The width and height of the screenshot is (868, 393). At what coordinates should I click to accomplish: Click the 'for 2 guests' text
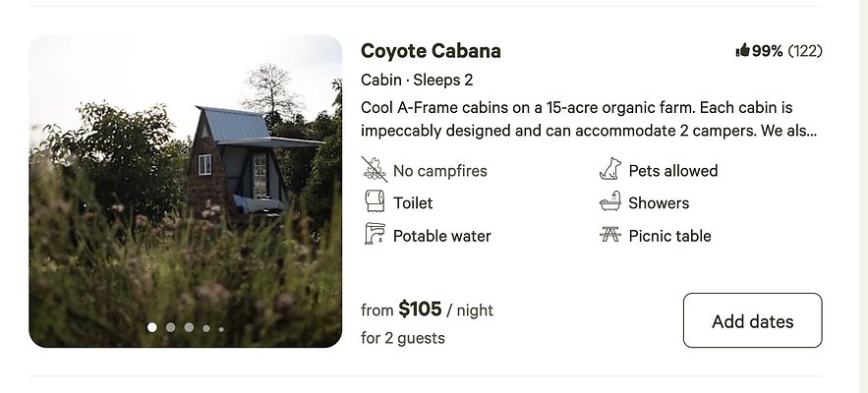click(403, 338)
